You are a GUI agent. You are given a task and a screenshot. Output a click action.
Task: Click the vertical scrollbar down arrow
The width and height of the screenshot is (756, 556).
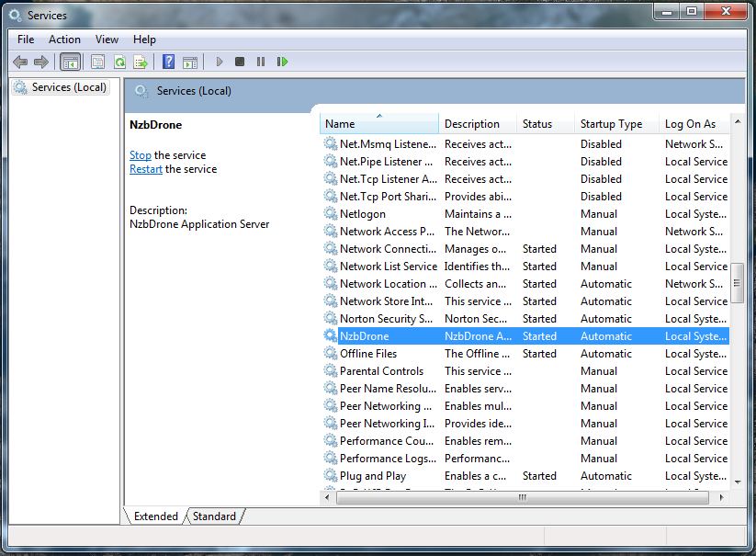tap(738, 482)
